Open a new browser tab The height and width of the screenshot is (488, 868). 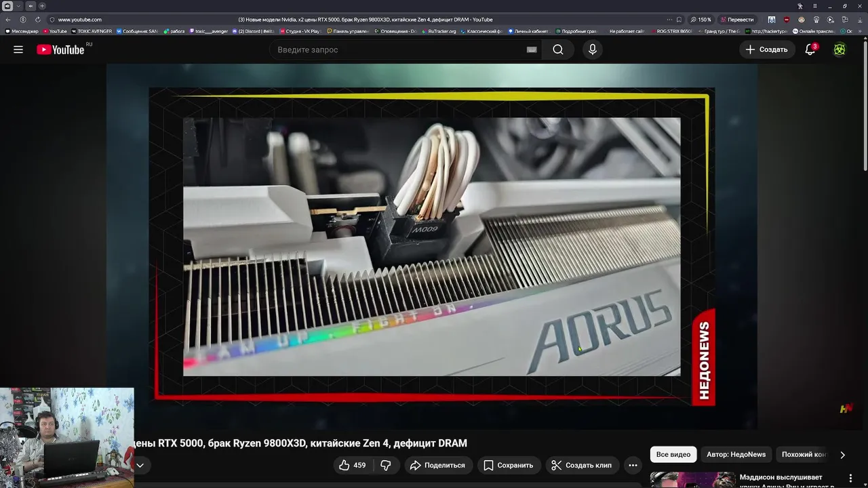[42, 6]
